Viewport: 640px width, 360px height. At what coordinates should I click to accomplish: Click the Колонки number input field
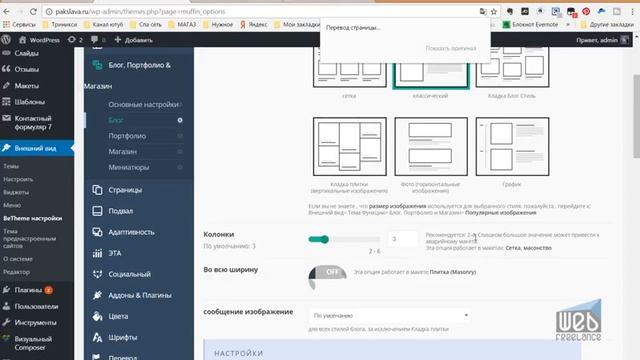click(403, 239)
